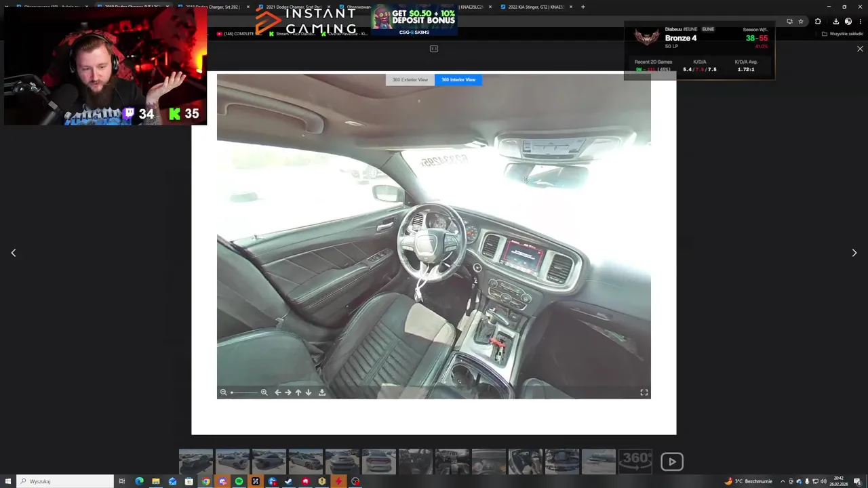
Task: Open the 360 viewer in fullscreen
Action: point(644,392)
